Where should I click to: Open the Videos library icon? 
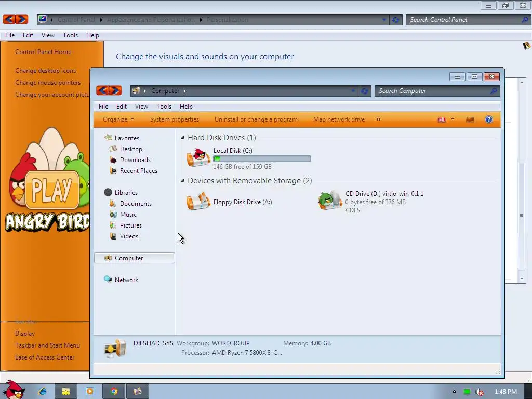113,236
